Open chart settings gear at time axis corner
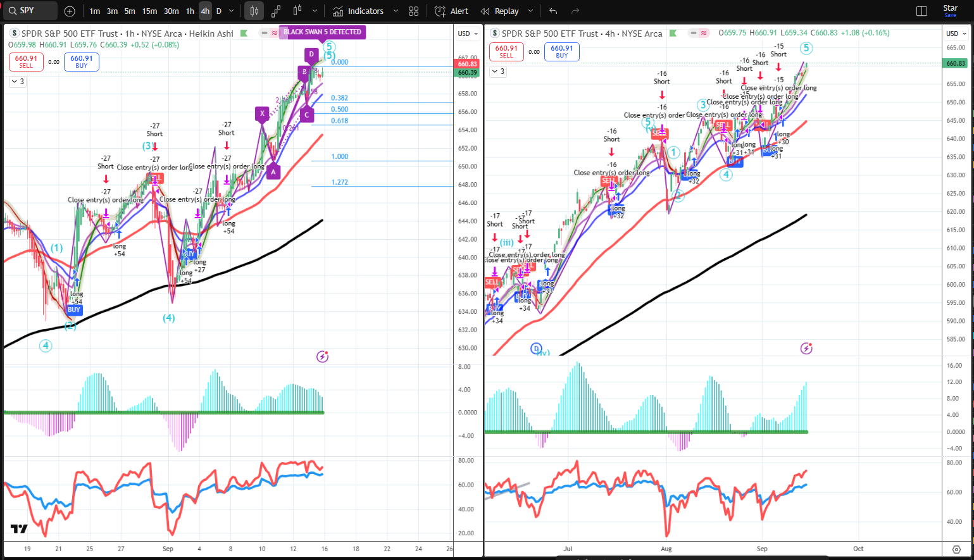This screenshot has width=974, height=560. [956, 549]
